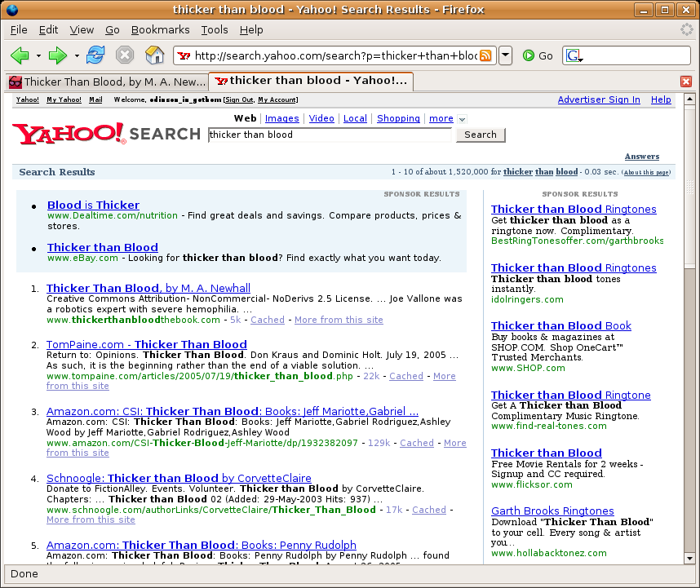
Task: Click the glasses favicon on the first tab
Action: pos(16,82)
